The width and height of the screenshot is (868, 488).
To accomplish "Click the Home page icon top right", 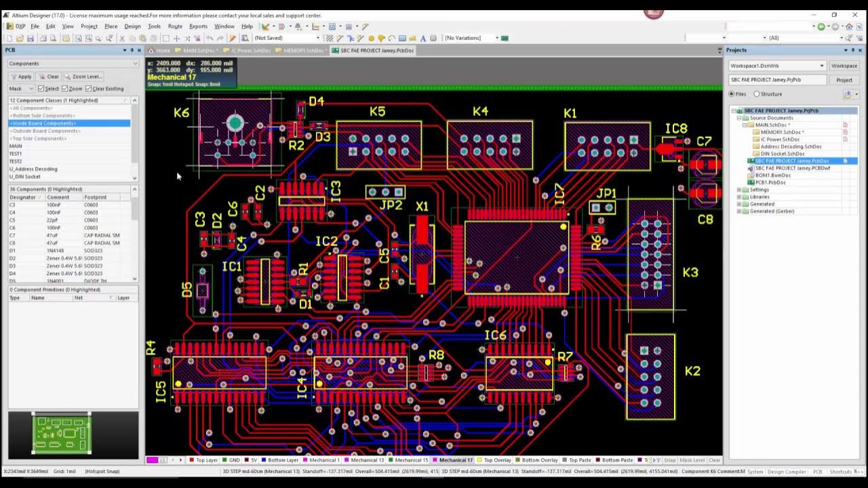I will pos(850,26).
